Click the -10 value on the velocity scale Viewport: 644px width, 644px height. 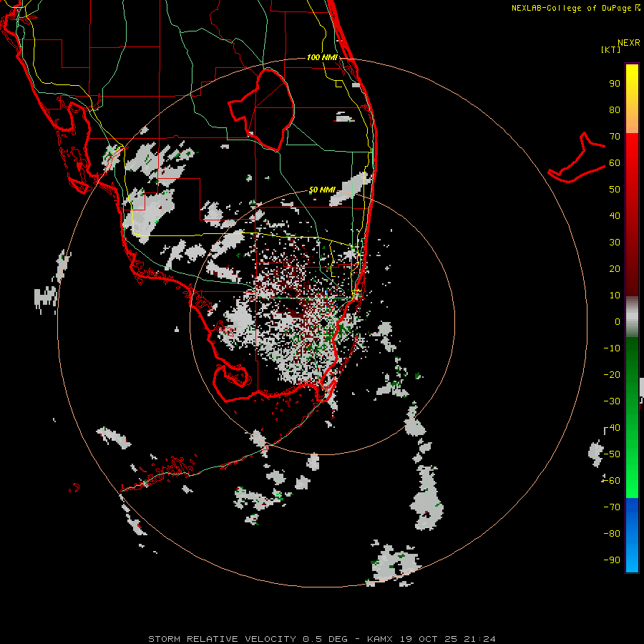612,348
